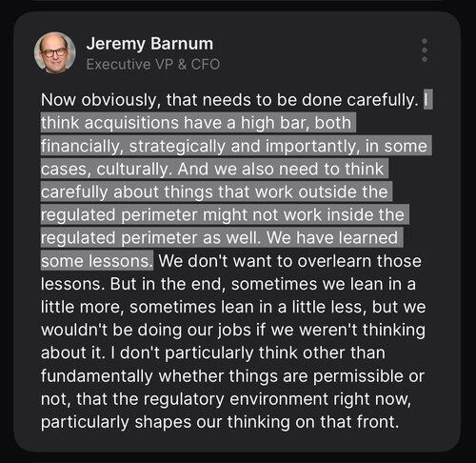Click the highlighted words 'some lessons.'

97,261
